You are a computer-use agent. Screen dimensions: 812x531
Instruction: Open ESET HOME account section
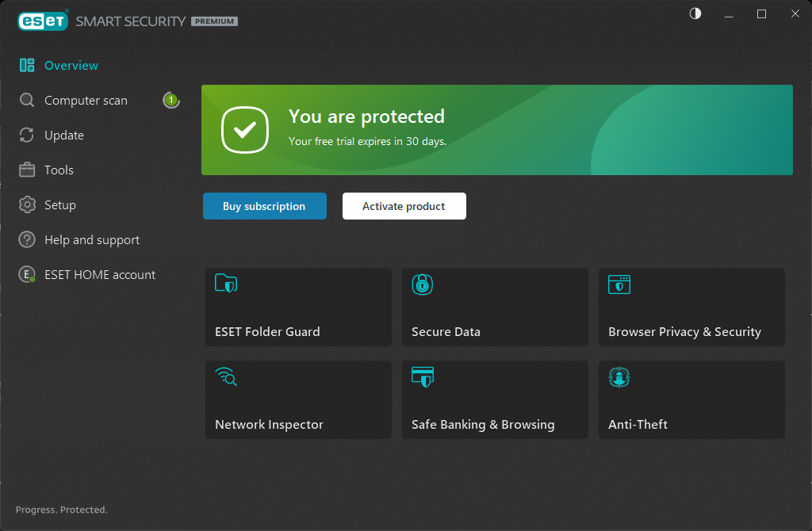[100, 275]
